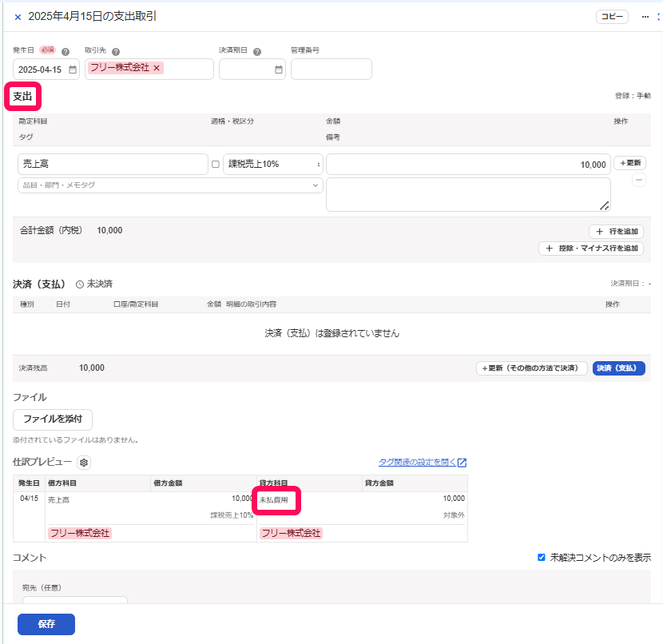Click the +更新 button in the detail row

(x=629, y=163)
